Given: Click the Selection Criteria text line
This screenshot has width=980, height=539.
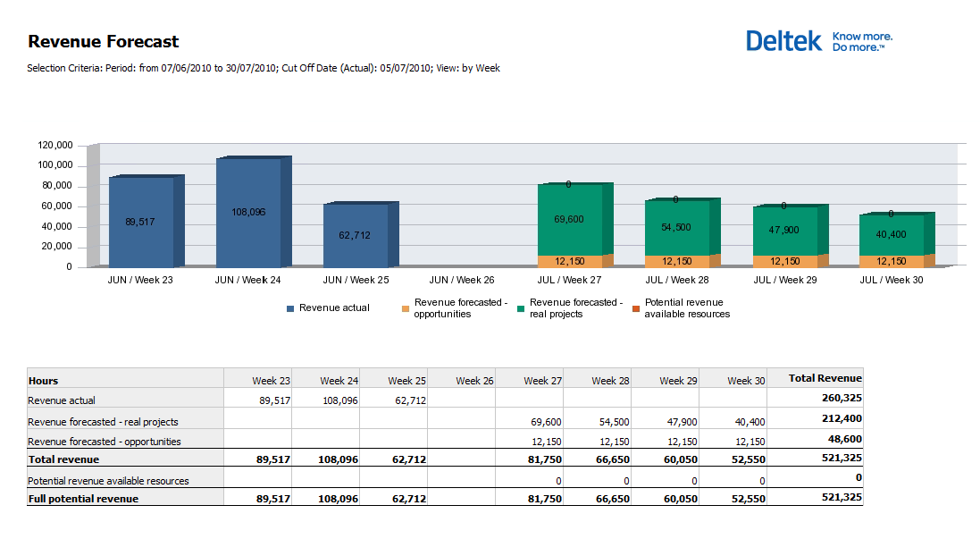Looking at the screenshot, I should (264, 68).
